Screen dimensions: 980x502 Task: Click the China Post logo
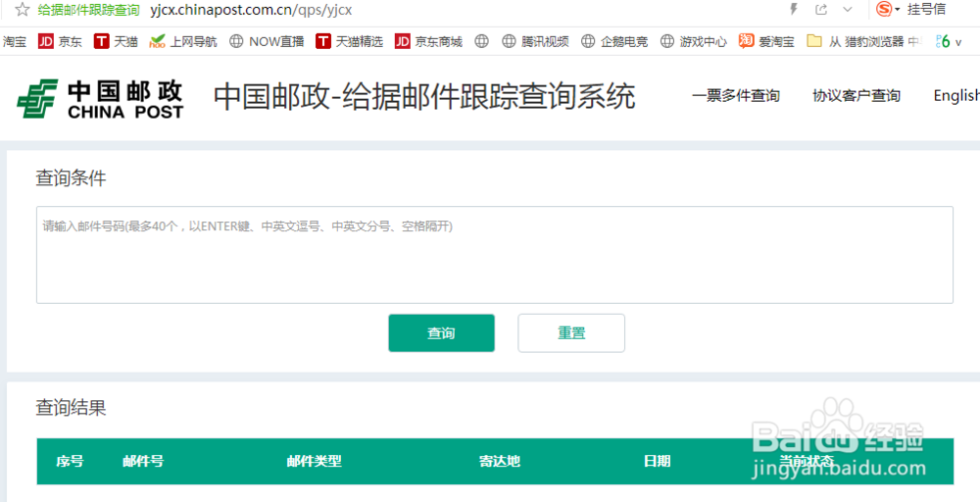(x=100, y=99)
